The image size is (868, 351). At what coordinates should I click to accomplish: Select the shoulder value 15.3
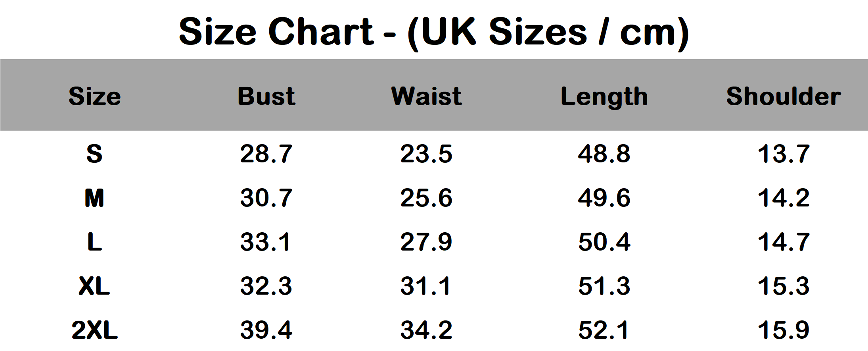tap(783, 286)
